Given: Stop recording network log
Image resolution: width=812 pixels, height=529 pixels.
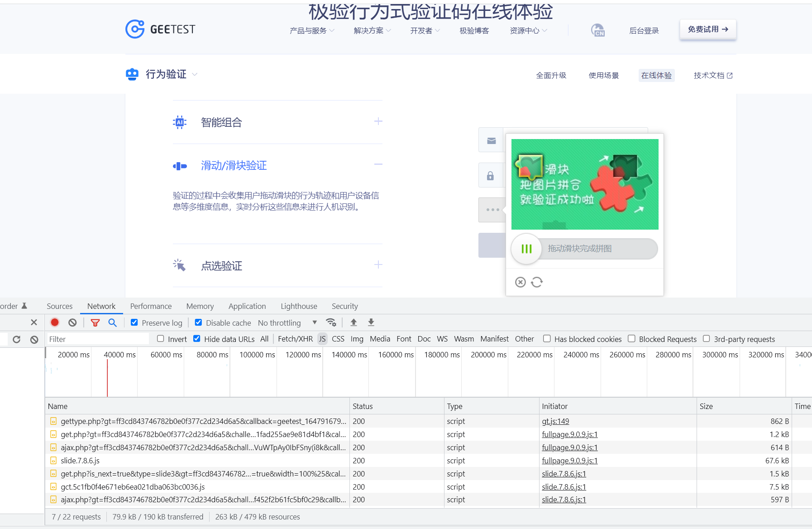Looking at the screenshot, I should [55, 322].
